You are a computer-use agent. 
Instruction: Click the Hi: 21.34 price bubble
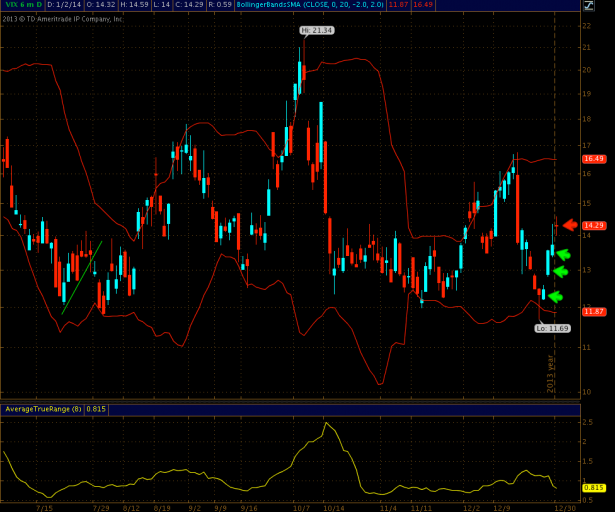point(316,31)
